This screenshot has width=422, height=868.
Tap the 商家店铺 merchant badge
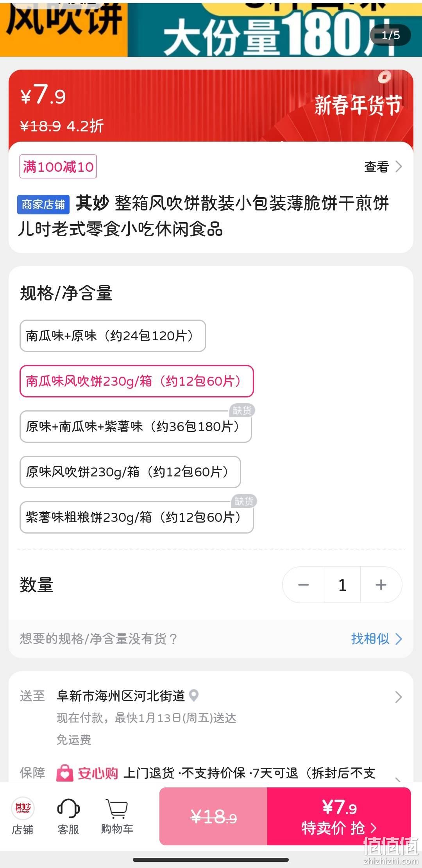43,204
